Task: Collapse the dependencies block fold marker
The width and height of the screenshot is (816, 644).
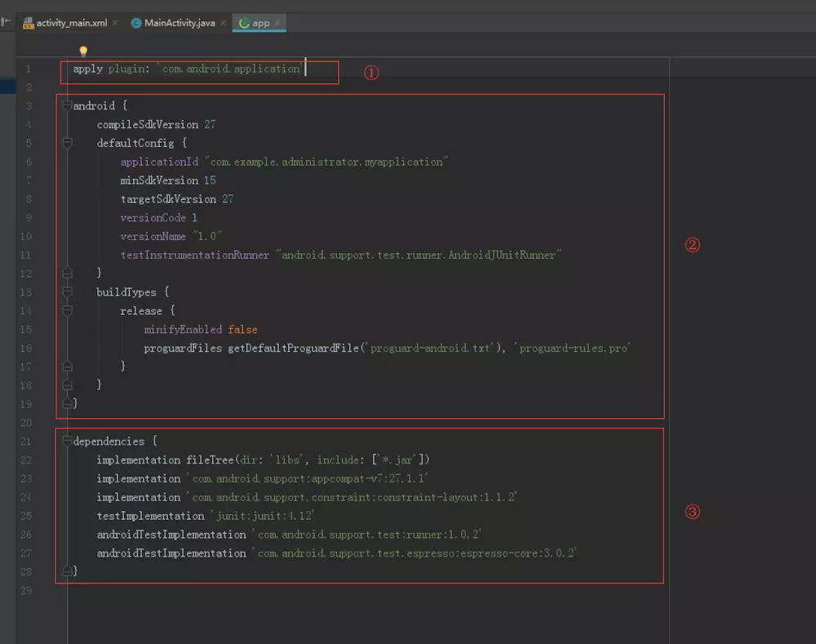Action: 67,441
